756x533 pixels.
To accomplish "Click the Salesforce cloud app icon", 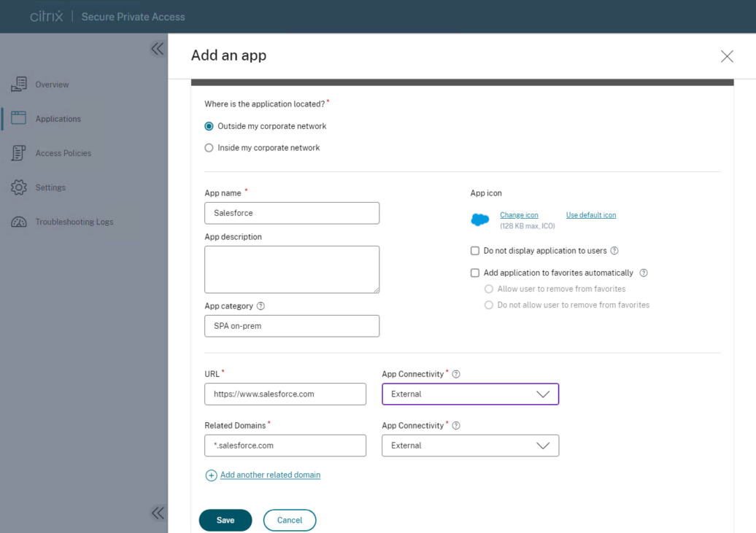I will [480, 219].
